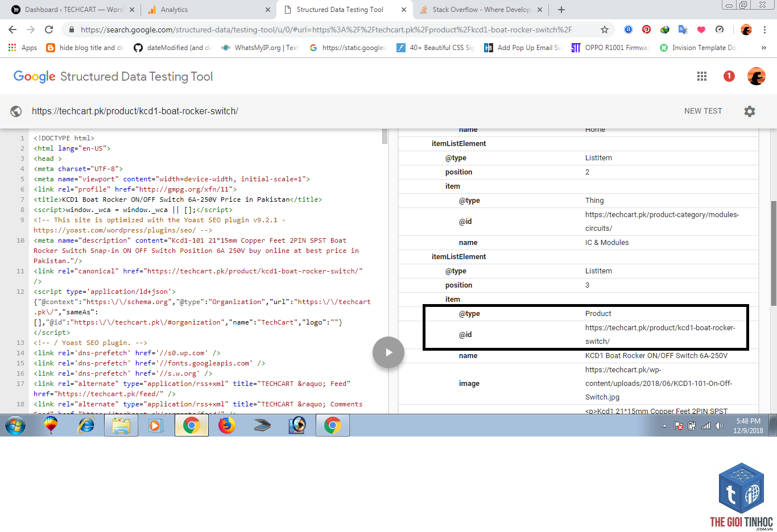The height and width of the screenshot is (532, 777).
Task: Open the WhatsMyIP.org bookmark
Action: (x=261, y=48)
